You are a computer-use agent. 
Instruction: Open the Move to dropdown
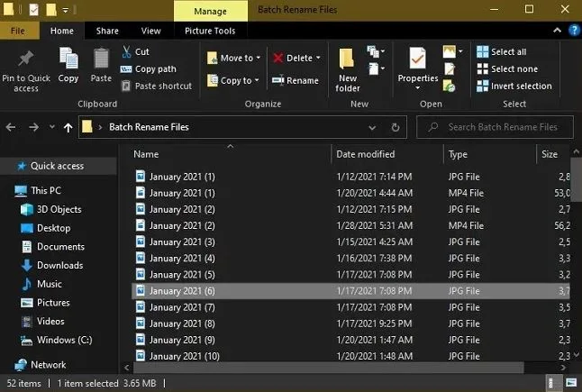[x=234, y=58]
